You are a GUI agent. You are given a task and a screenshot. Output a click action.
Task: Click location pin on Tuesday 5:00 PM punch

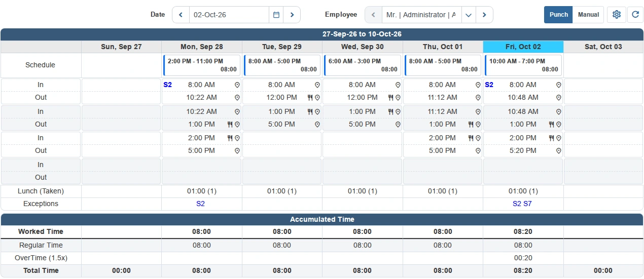[317, 124]
